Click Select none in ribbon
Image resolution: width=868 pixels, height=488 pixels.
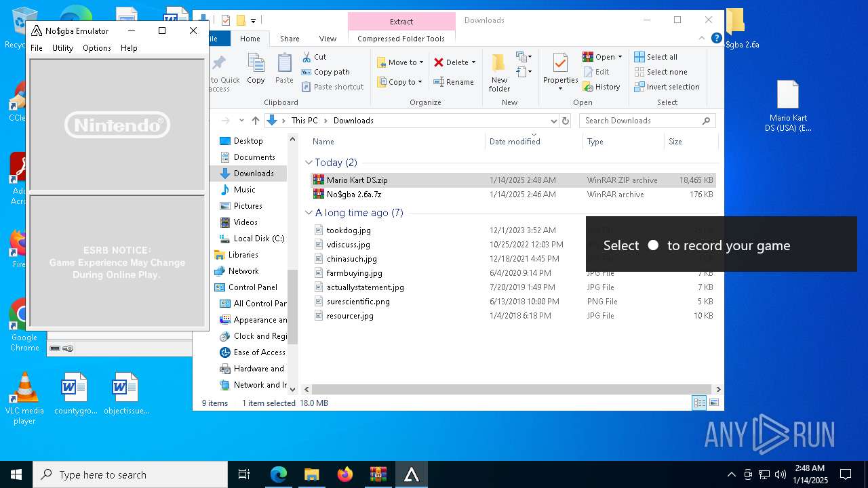(661, 72)
